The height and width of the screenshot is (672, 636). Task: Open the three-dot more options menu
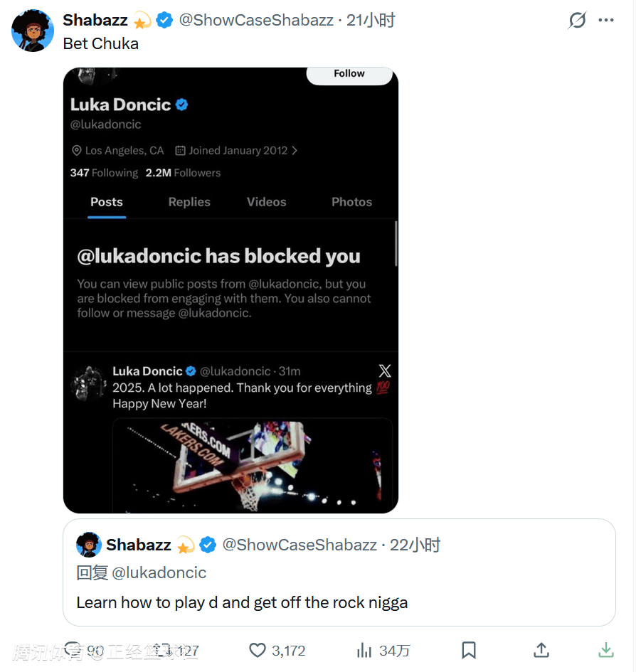click(x=606, y=21)
